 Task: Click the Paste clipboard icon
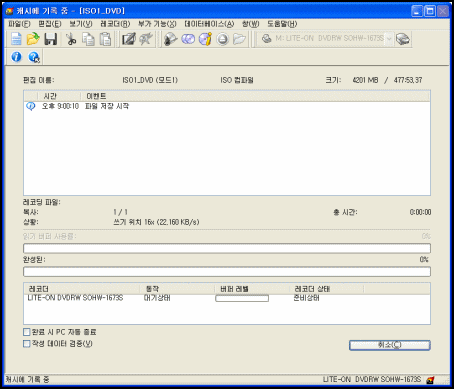tap(106, 39)
